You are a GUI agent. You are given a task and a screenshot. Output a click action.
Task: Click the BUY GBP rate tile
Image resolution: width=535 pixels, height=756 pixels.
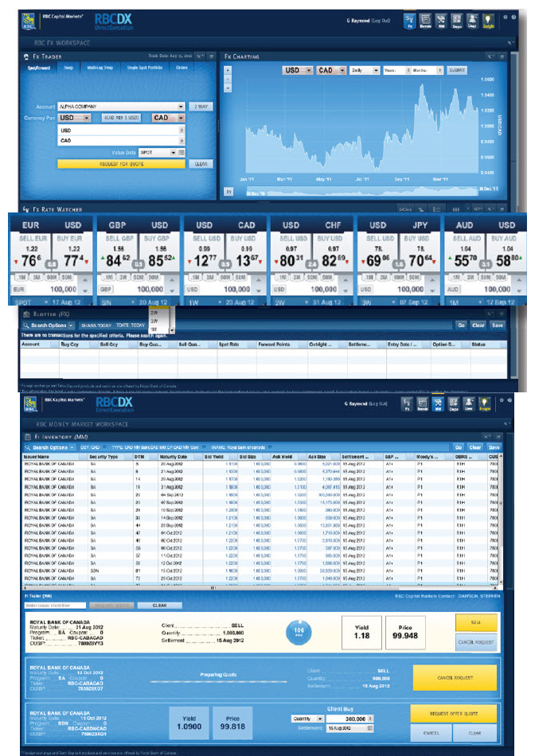(x=158, y=253)
